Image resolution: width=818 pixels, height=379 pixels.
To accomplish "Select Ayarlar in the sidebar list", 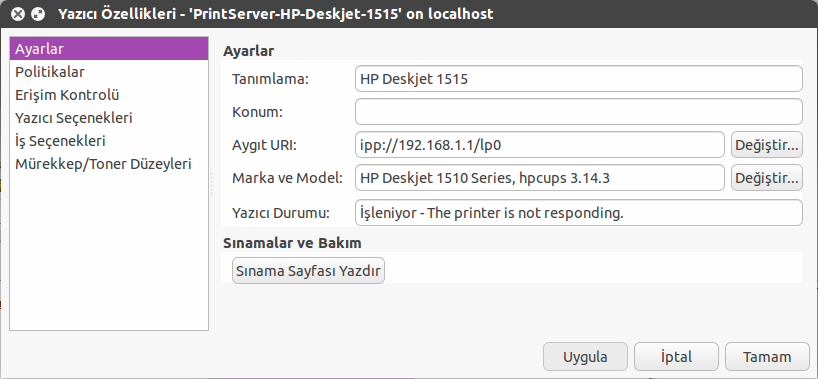I will pyautogui.click(x=109, y=49).
